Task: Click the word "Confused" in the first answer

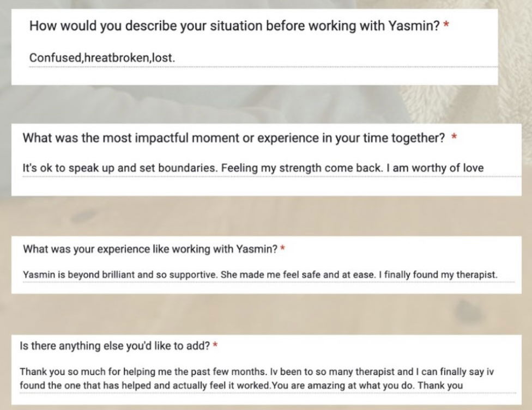Action: coord(55,58)
